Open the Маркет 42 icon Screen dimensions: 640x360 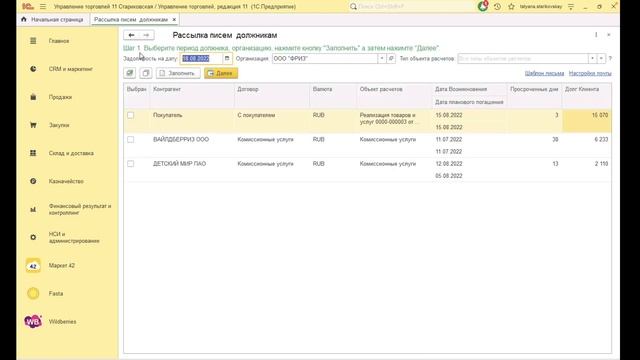click(x=33, y=266)
